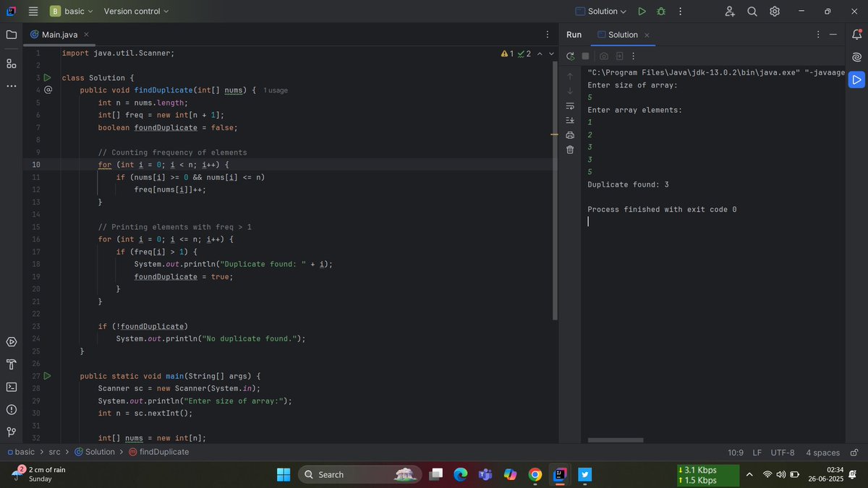Open the Terminal tool window
868x488 pixels.
(x=11, y=387)
